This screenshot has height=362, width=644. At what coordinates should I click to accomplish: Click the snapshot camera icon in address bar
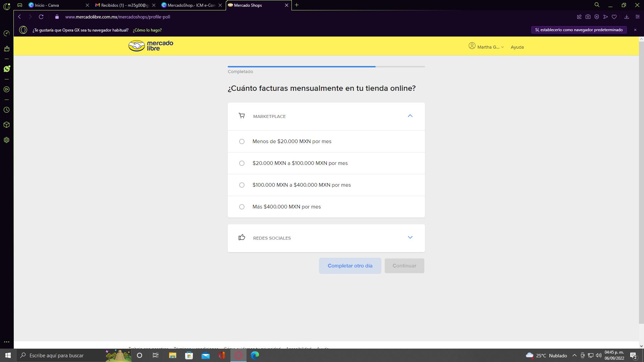coord(588,17)
